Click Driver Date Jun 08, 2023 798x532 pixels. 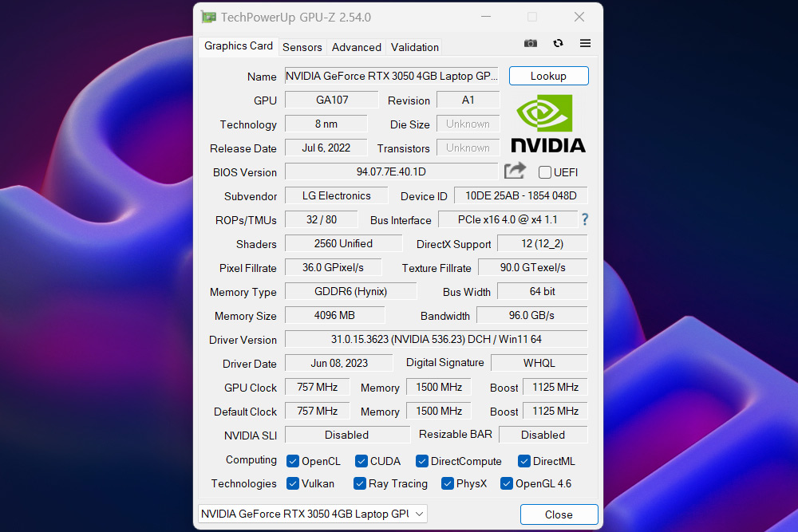pyautogui.click(x=339, y=363)
